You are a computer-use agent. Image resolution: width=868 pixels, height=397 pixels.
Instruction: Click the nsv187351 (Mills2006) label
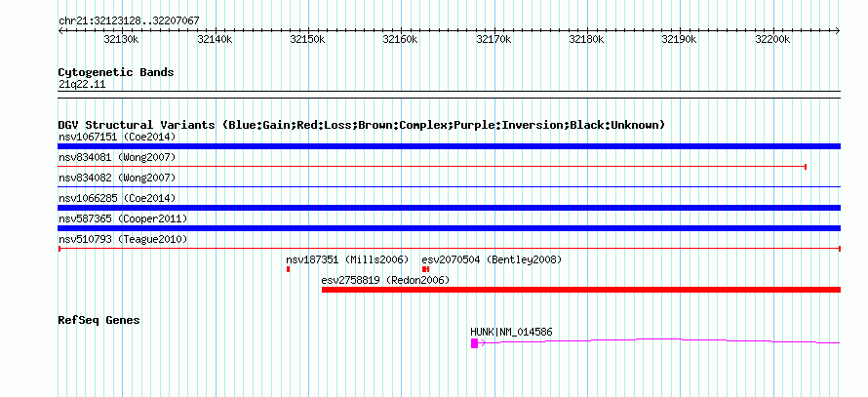[347, 259]
